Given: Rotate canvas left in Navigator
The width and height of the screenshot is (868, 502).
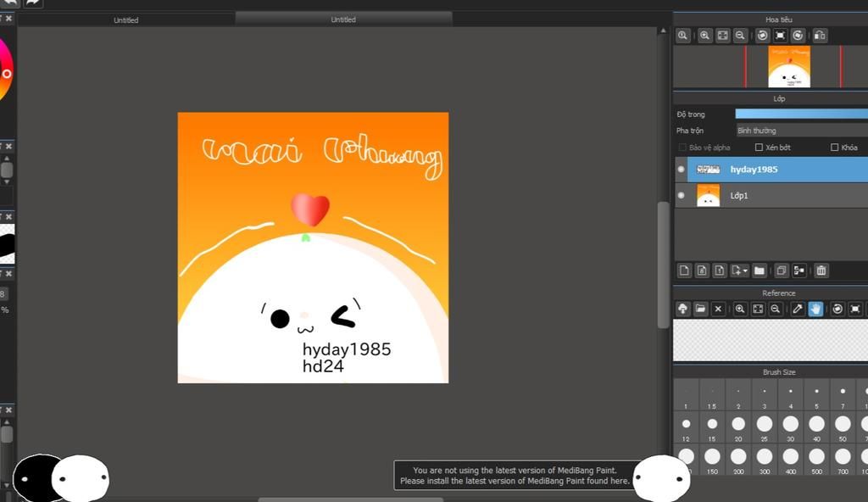Looking at the screenshot, I should pyautogui.click(x=762, y=36).
